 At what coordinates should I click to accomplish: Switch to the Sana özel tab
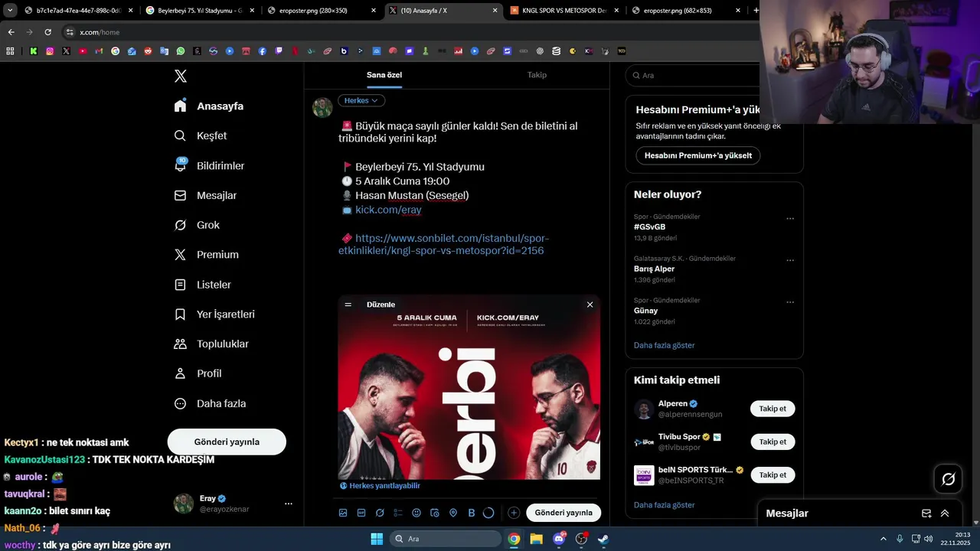(384, 75)
